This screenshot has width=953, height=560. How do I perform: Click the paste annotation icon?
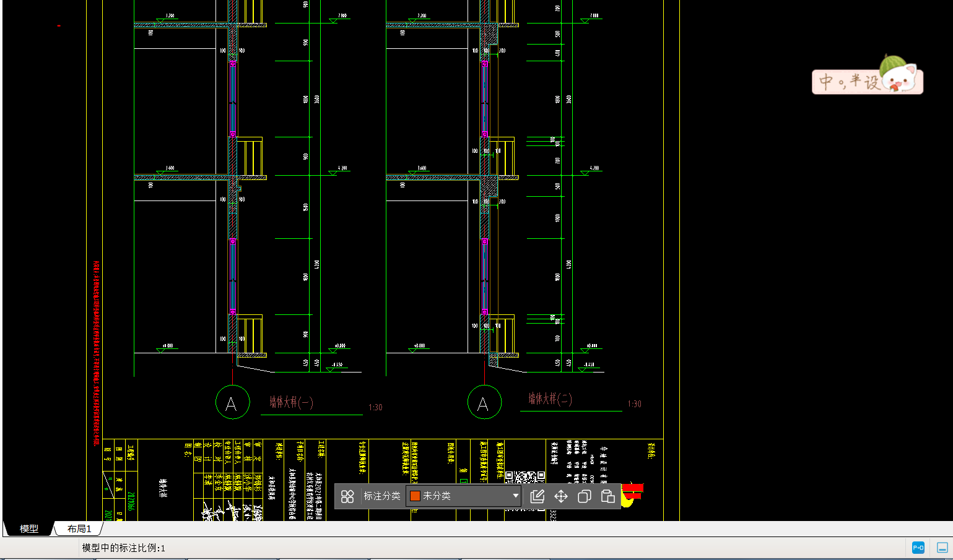[607, 496]
